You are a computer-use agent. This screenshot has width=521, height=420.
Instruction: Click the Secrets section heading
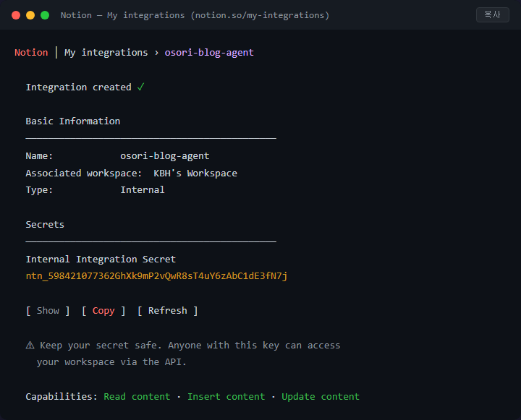(x=45, y=225)
